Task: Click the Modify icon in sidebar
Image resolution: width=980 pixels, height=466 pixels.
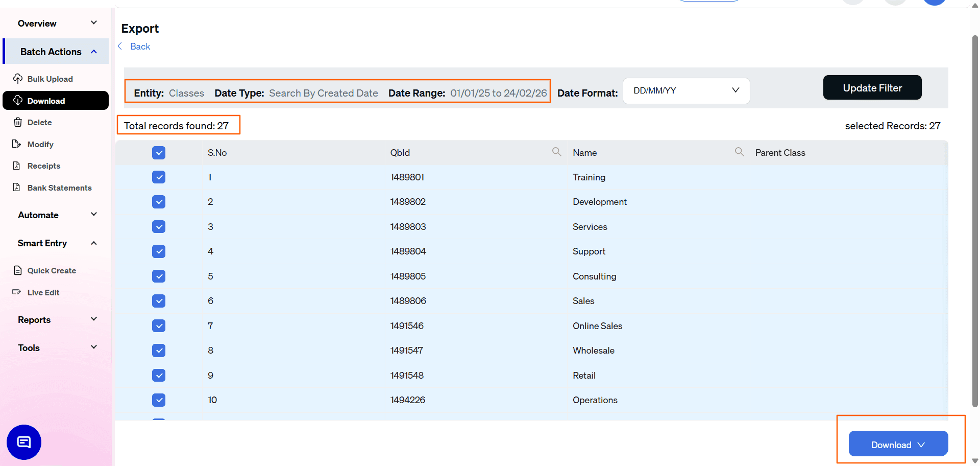Action: pos(17,144)
